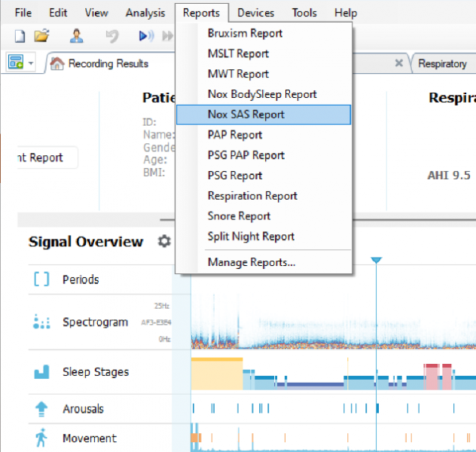Switch to the Respiratory tab
476x452 pixels.
(x=442, y=64)
